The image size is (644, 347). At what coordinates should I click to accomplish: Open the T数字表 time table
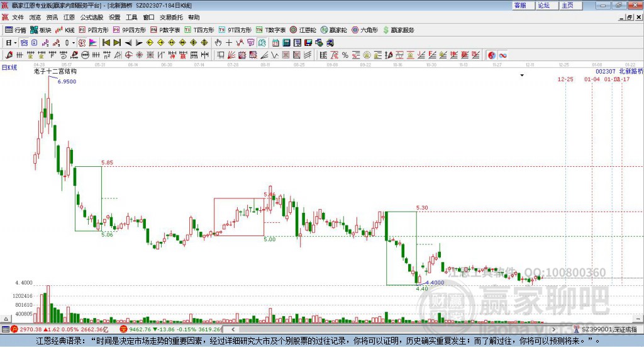270,30
